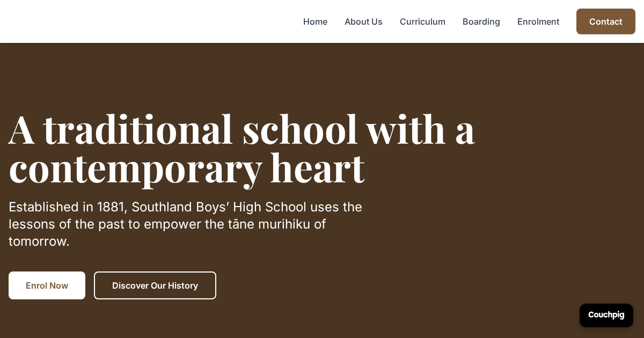Open the Discover Our History button
Screen dimensions: 644x338
[155, 285]
